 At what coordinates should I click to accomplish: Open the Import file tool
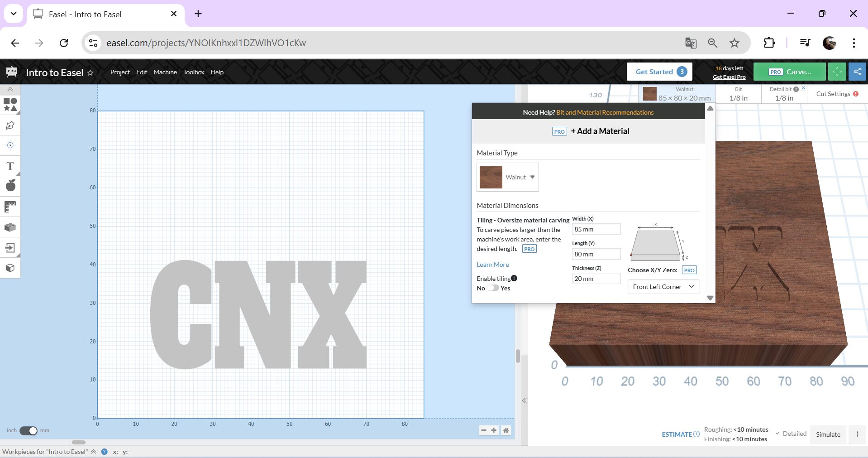click(x=10, y=247)
